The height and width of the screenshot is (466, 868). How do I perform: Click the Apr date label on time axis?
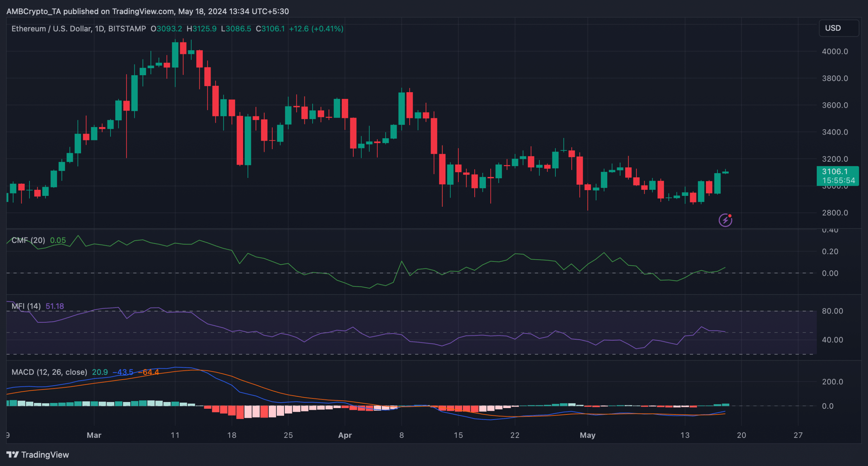(345, 435)
